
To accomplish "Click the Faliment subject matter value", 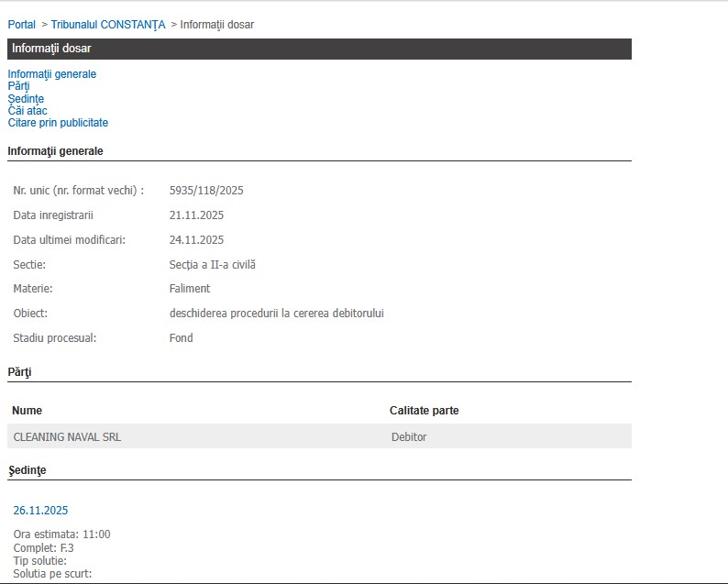I will (x=190, y=289).
